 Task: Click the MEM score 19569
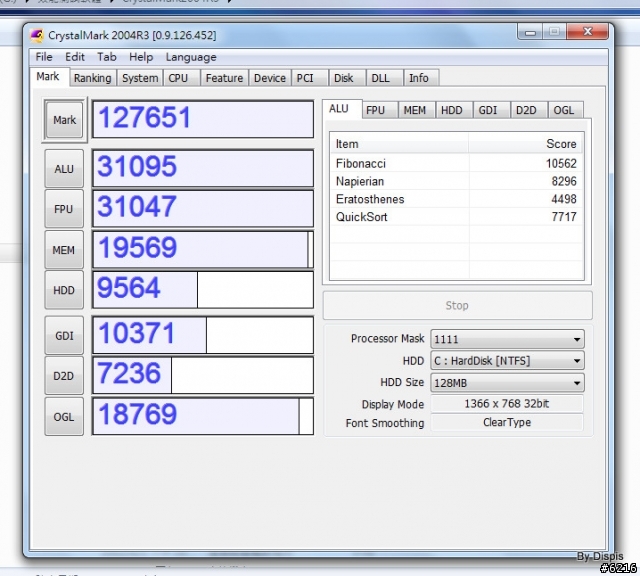pos(203,249)
